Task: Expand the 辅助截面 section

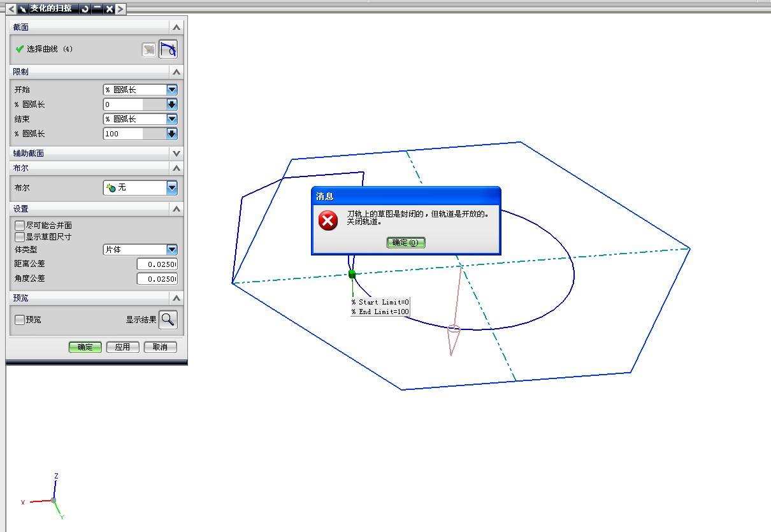Action: coord(177,154)
